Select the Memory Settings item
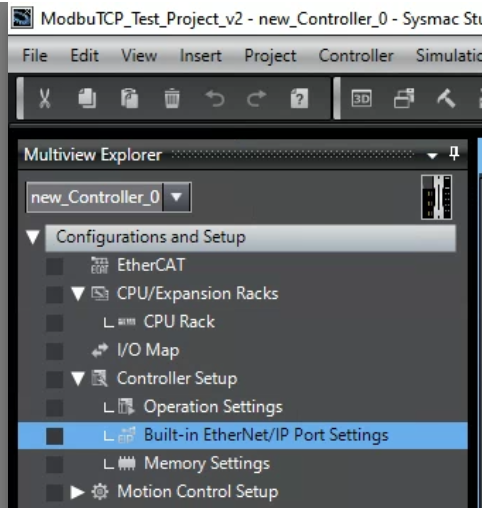Screen dimensions: 482x508 [207, 464]
